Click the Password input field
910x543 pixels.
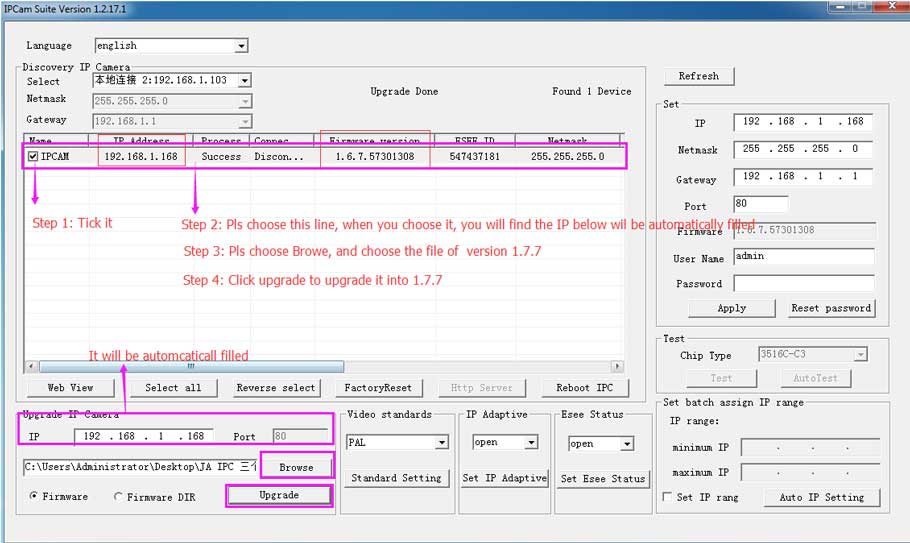pos(803,283)
